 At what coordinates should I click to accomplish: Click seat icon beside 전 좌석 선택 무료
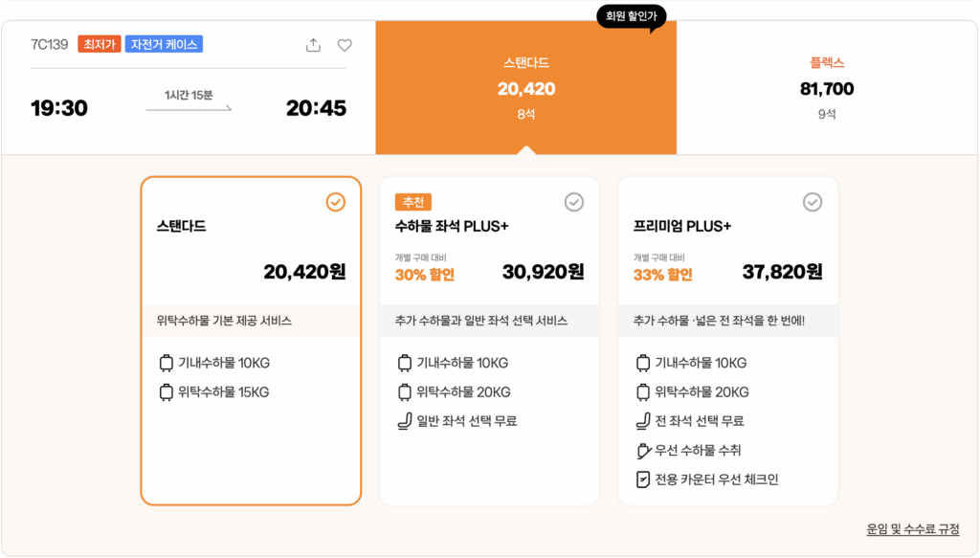point(642,421)
